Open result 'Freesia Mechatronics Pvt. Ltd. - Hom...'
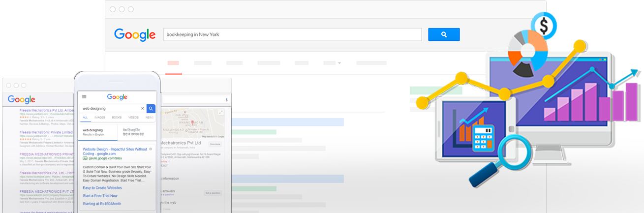This screenshot has height=213, width=644. point(46,173)
